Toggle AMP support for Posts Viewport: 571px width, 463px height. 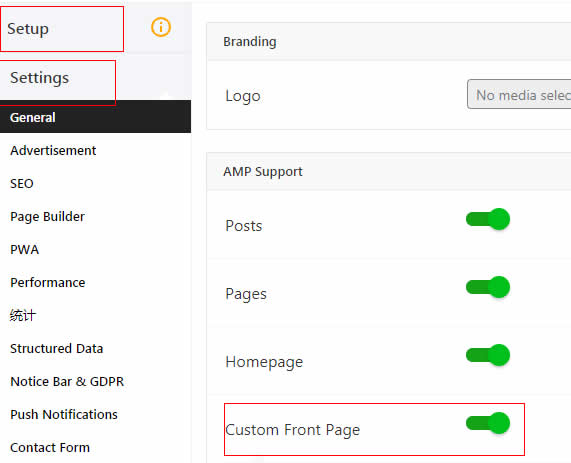pos(488,219)
